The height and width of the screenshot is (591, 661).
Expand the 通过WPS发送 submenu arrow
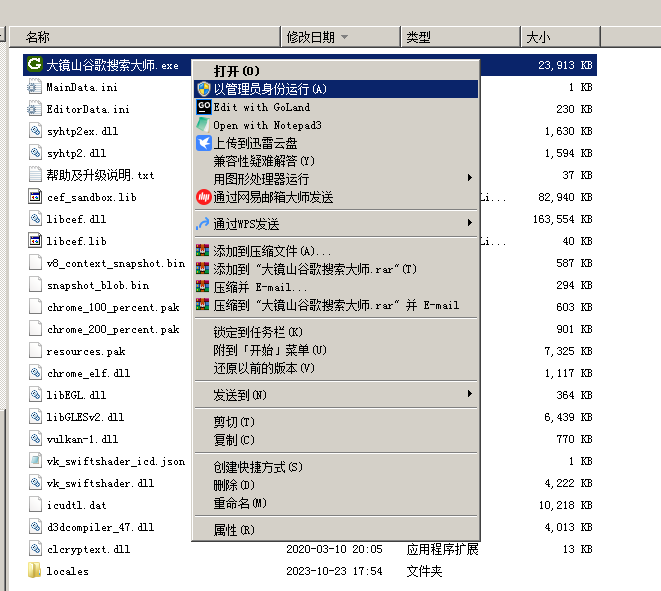point(470,223)
